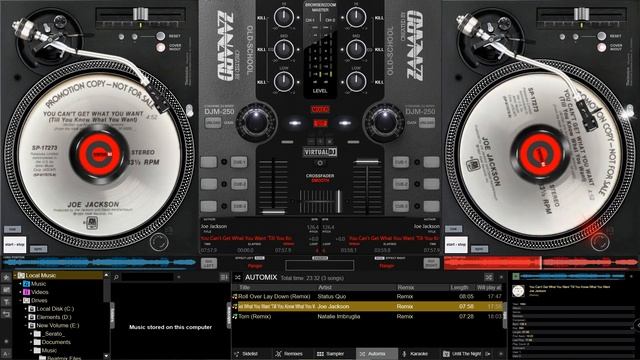Click the right deck CUE 1 button

(x=400, y=162)
